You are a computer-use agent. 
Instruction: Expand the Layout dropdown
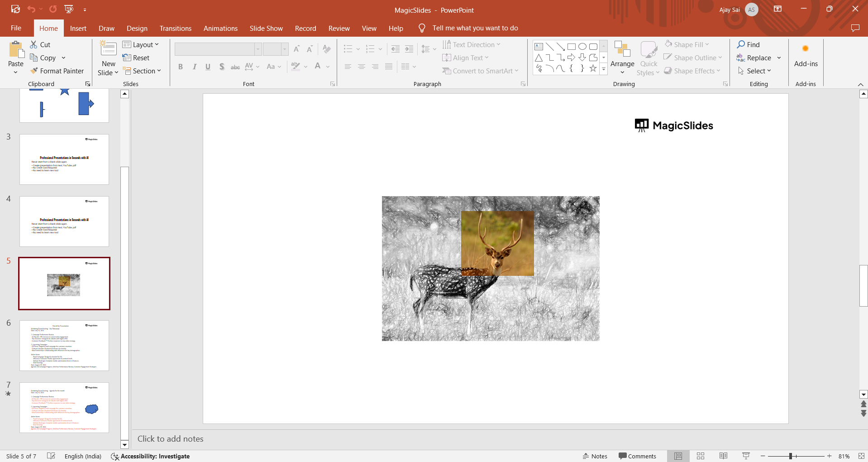pyautogui.click(x=141, y=44)
